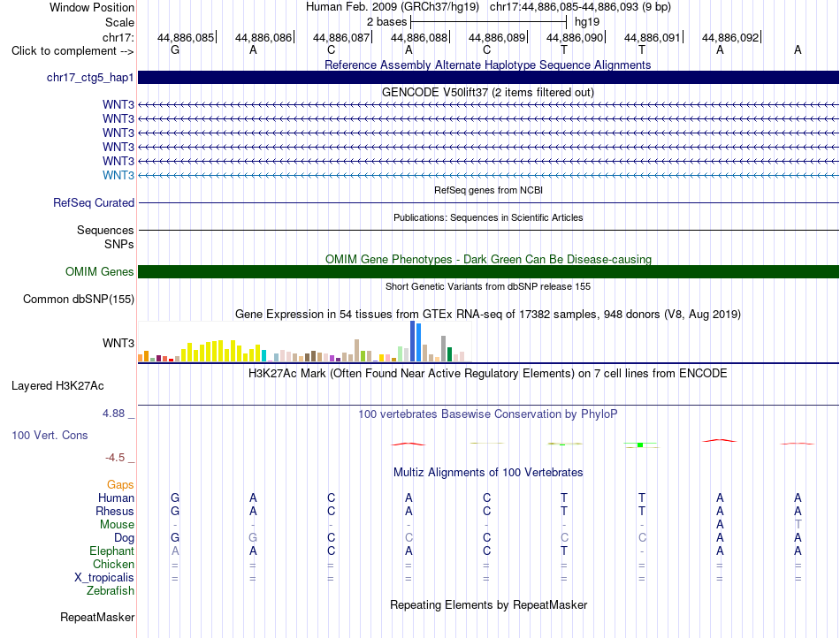The width and height of the screenshot is (840, 638).
Task: Open OMIM Gene Phenotypes track title
Action: 488,259
